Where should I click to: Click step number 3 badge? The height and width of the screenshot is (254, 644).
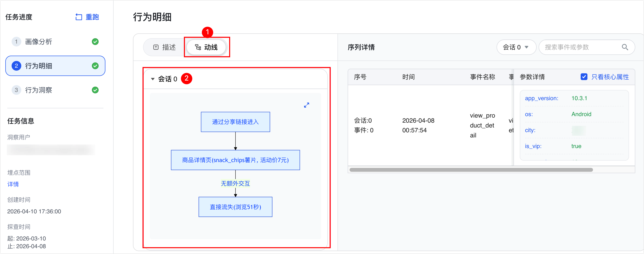[x=16, y=90]
